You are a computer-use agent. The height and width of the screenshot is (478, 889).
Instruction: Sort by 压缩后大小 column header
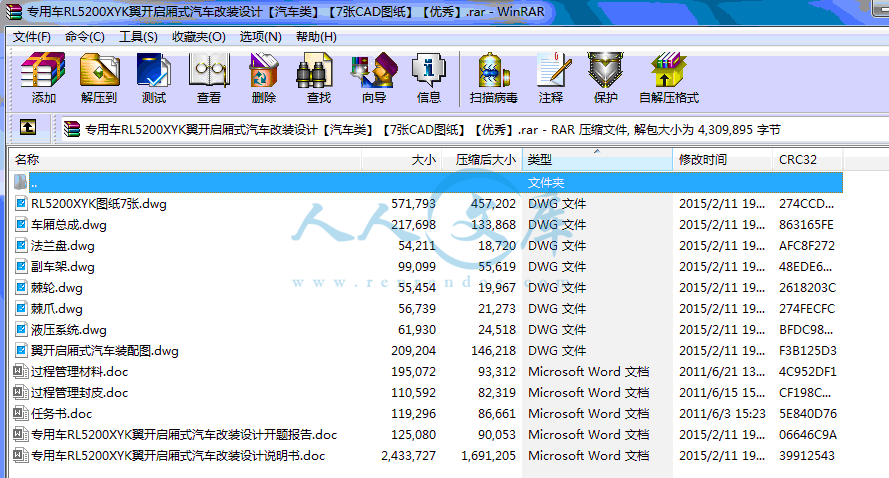(482, 159)
